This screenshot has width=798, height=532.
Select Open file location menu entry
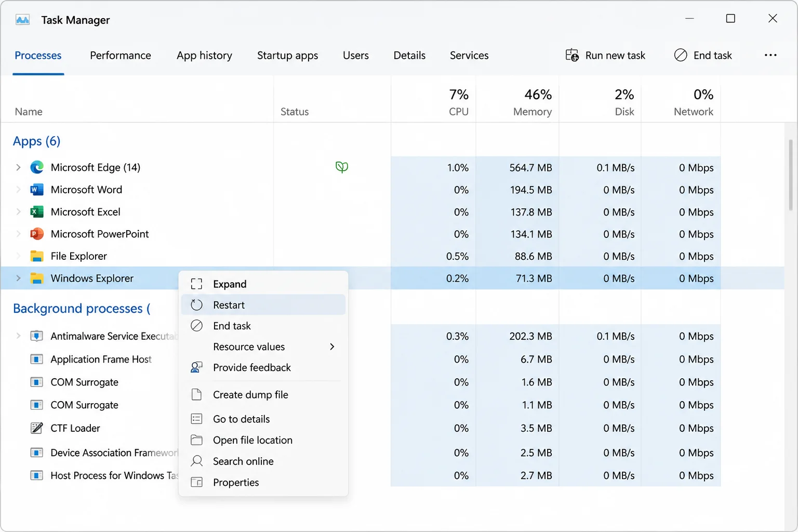263,440
